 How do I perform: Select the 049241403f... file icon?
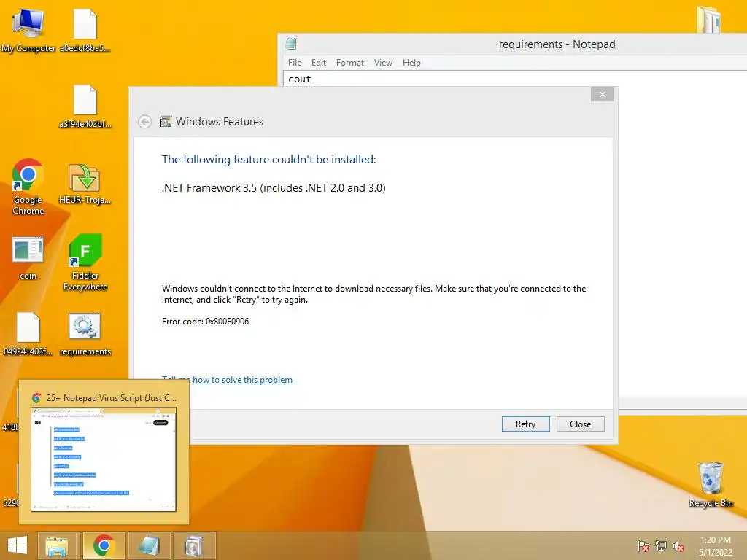[x=28, y=334]
